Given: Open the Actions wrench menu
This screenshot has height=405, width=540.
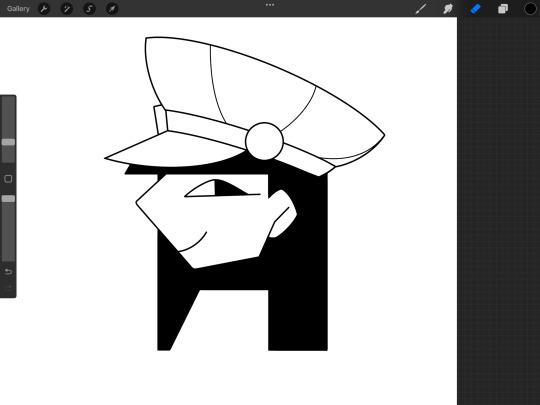Looking at the screenshot, I should tap(44, 9).
